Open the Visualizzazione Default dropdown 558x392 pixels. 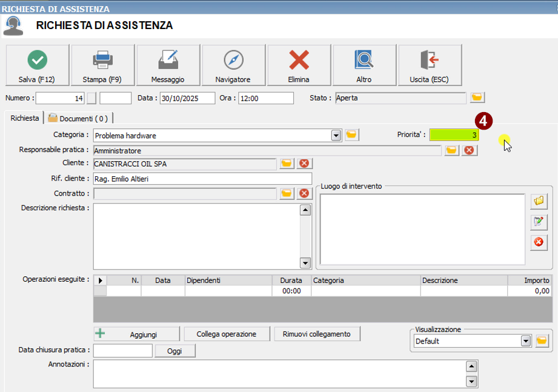coord(526,341)
